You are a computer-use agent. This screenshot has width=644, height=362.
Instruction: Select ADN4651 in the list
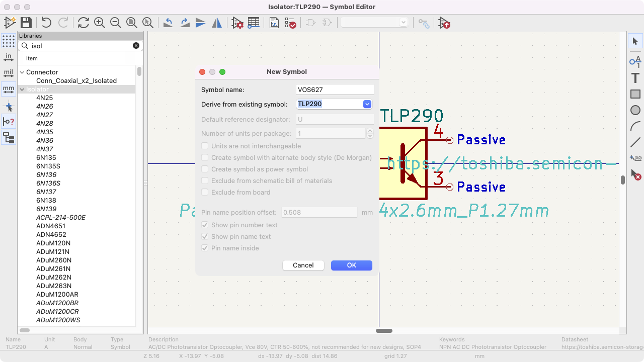(x=51, y=226)
